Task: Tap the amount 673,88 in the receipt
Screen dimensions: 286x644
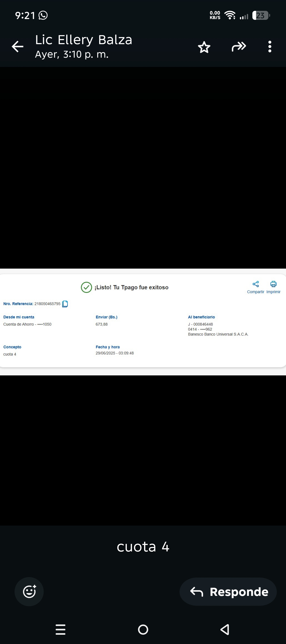Action: pyautogui.click(x=102, y=324)
